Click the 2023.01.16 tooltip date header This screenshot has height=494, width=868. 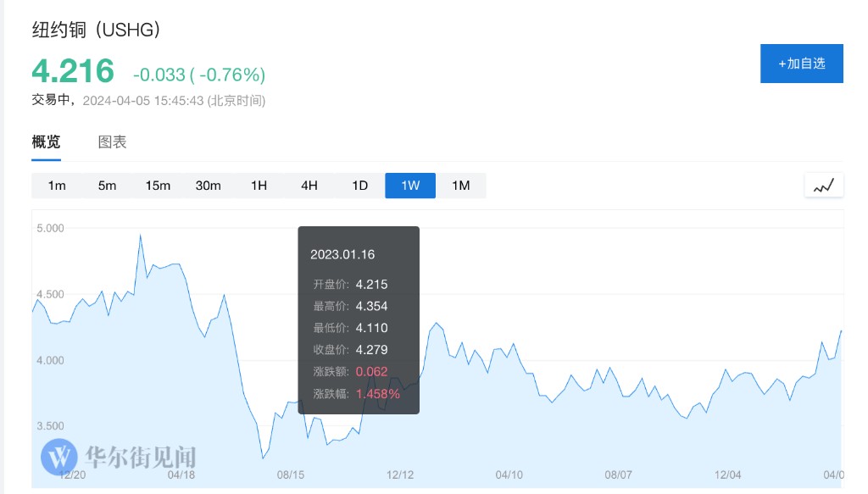pos(342,254)
